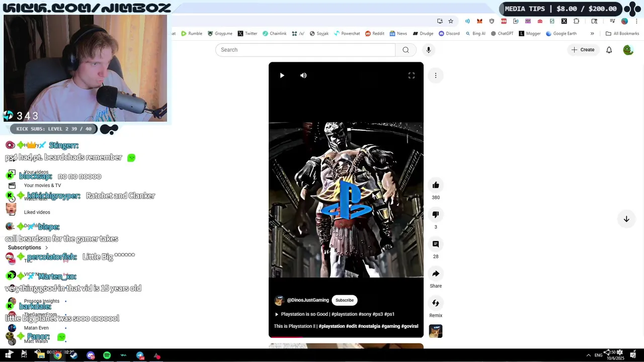Open Groyp.me bookmark
The image size is (644, 362).
220,34
